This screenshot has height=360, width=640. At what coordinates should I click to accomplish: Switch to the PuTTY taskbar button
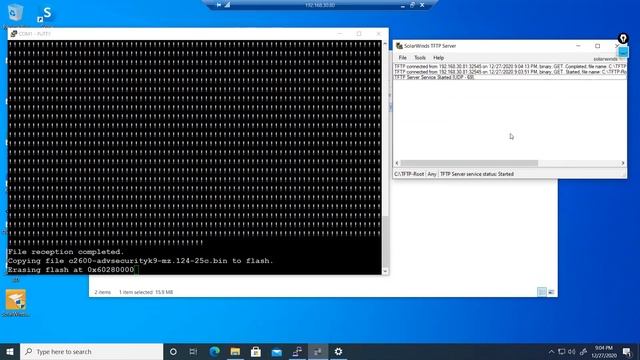pos(297,351)
